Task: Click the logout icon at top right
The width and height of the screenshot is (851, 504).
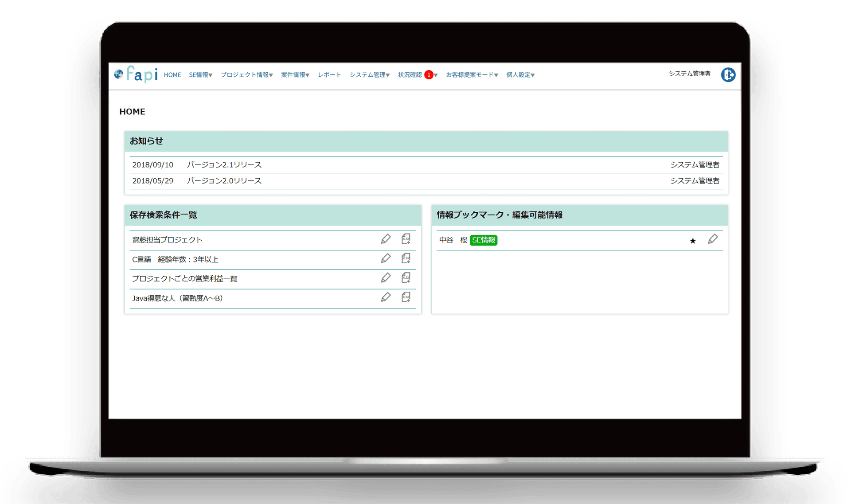Action: click(x=728, y=75)
